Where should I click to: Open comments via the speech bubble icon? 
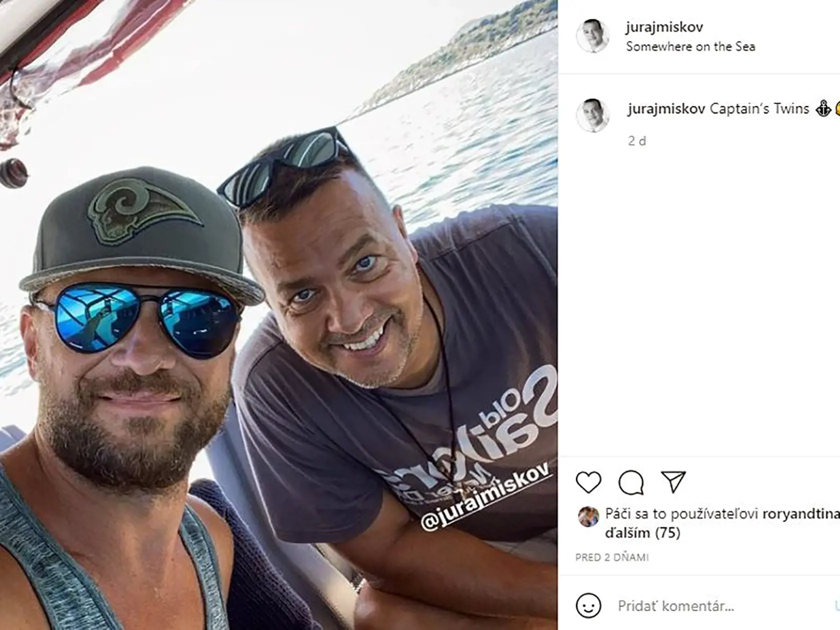tap(630, 482)
